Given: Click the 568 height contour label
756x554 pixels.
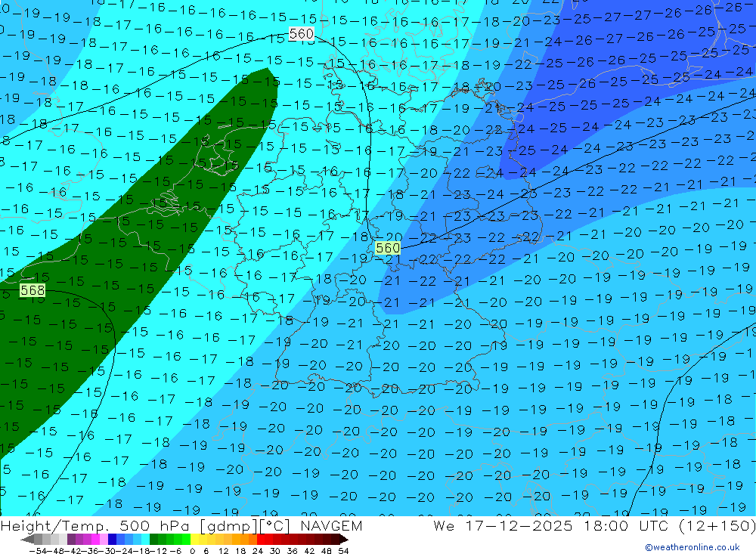Looking at the screenshot, I should [x=33, y=289].
